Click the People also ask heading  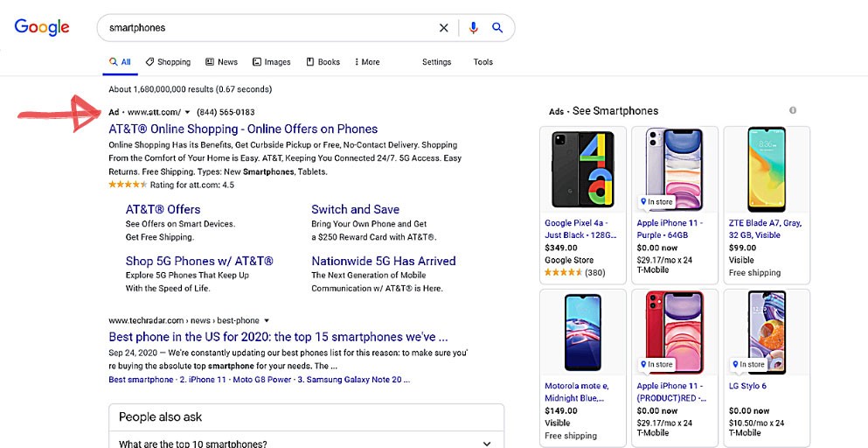click(x=161, y=417)
